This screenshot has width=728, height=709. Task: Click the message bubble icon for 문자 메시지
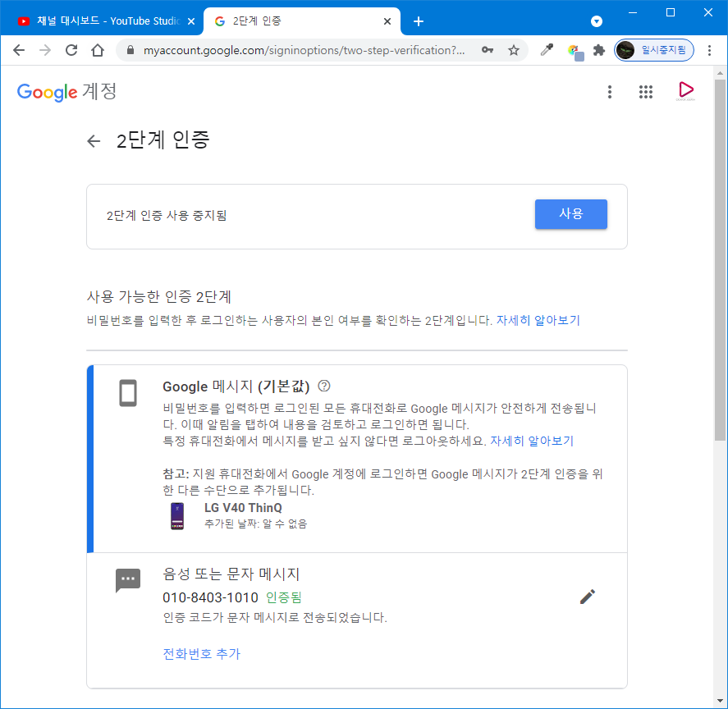coord(128,580)
